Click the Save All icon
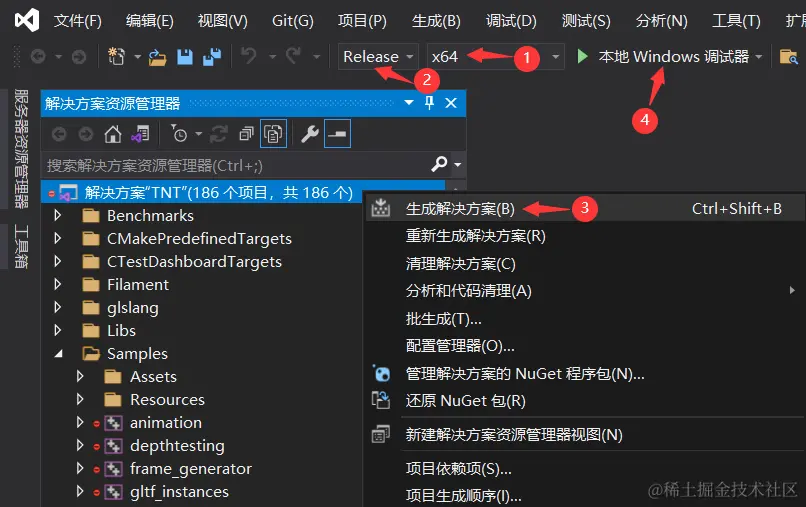This screenshot has width=806, height=507. (x=212, y=57)
